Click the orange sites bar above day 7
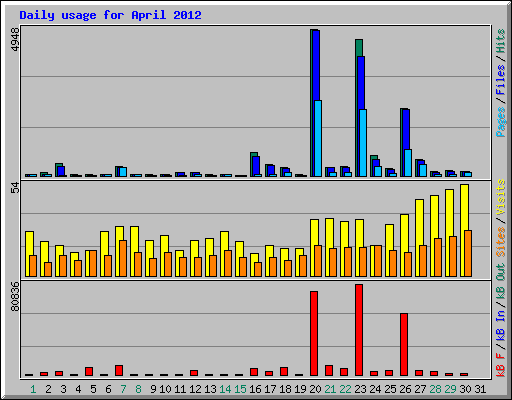Image resolution: width=512 pixels, height=400 pixels. [x=123, y=258]
